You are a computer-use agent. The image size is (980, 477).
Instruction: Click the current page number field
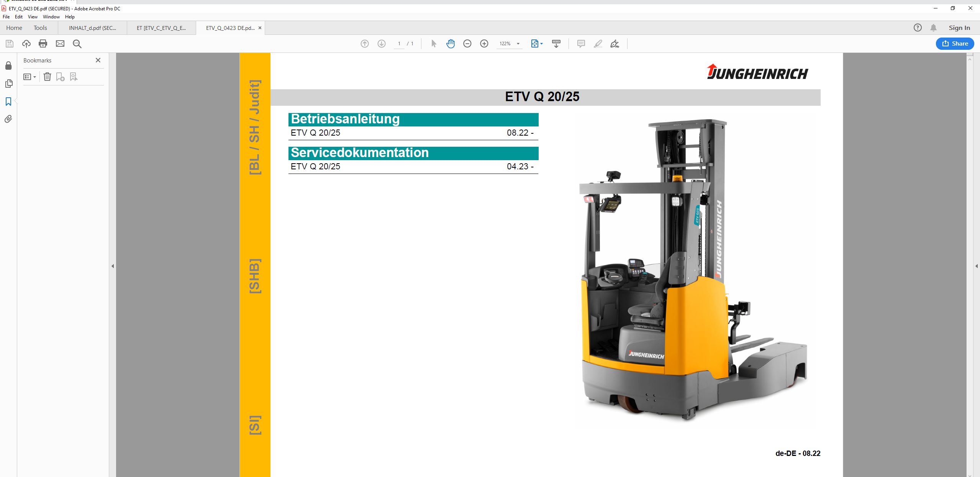(x=399, y=44)
